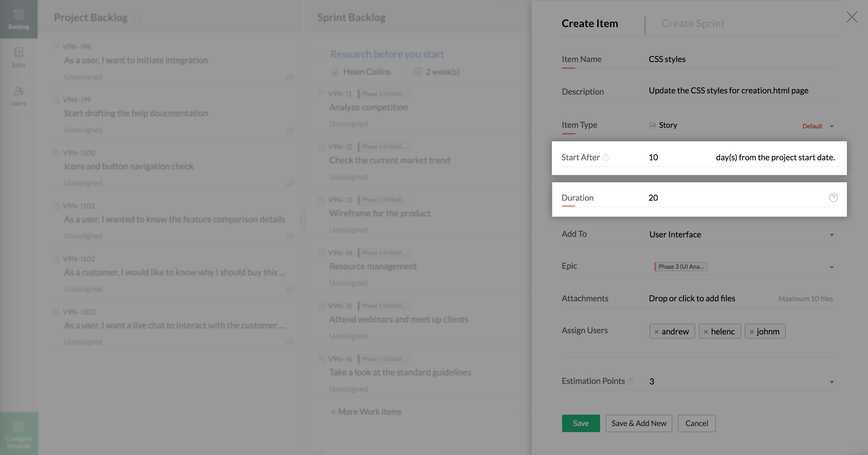This screenshot has width=868, height=455.
Task: Remove user andrew from Assign Users
Action: (656, 332)
